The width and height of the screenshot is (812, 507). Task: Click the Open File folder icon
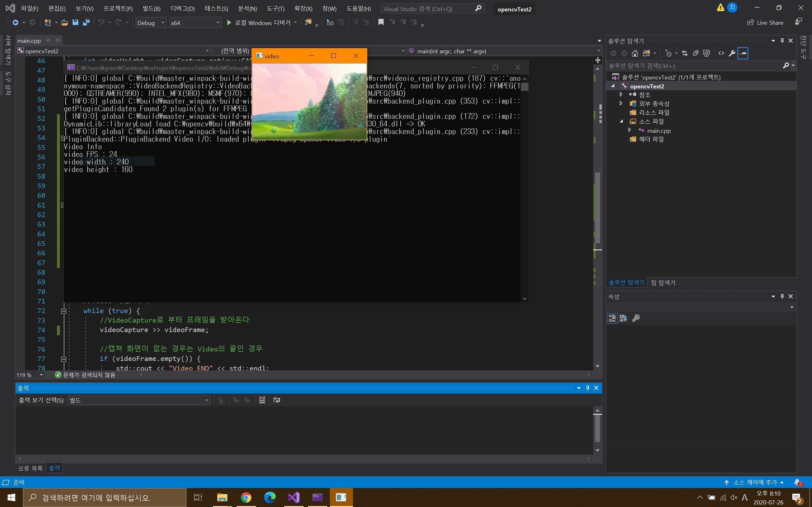(x=64, y=22)
